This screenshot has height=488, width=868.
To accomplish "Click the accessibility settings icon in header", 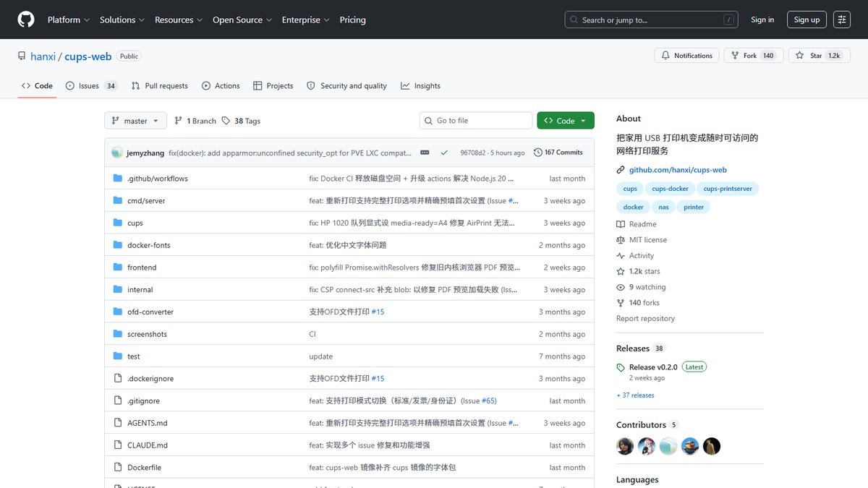I will (842, 20).
